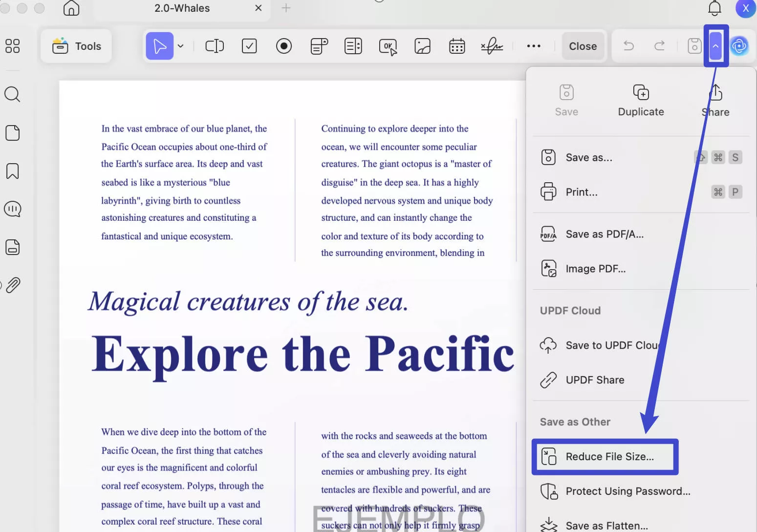The height and width of the screenshot is (532, 757).
Task: Click the search icon in left sidebar
Action: [12, 94]
